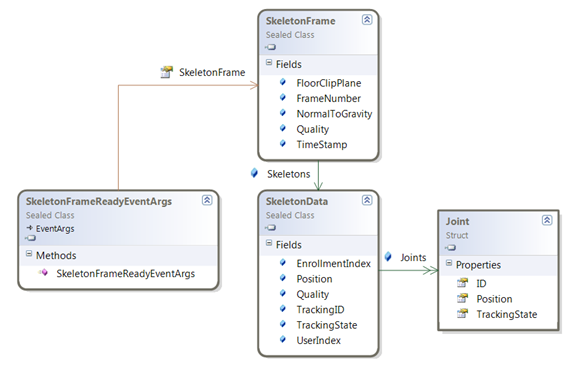Collapse the SkeletonData class box with chevron
Screen dimensions: 576x366
[367, 200]
